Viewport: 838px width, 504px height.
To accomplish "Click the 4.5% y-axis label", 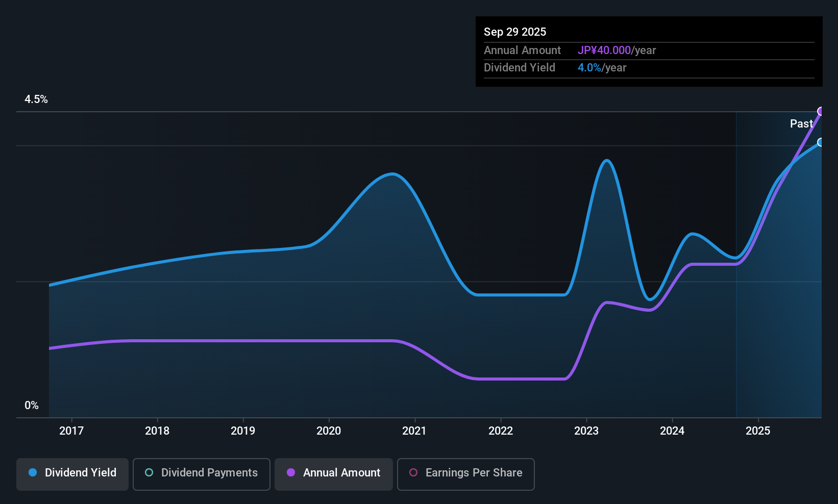I will point(36,99).
